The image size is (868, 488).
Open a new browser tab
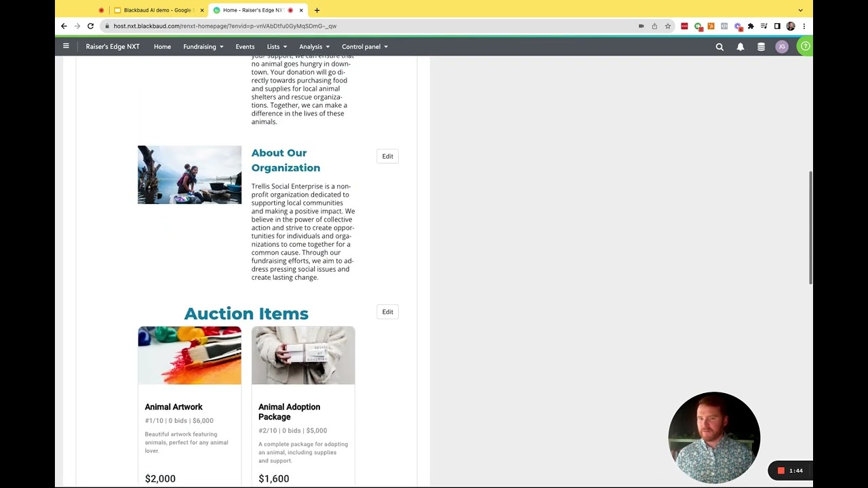pyautogui.click(x=317, y=10)
